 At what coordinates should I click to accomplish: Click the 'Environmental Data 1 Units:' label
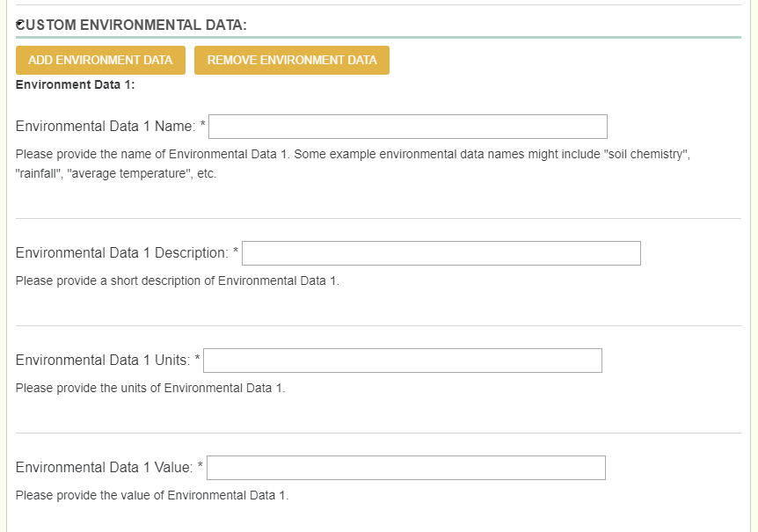[x=103, y=361]
